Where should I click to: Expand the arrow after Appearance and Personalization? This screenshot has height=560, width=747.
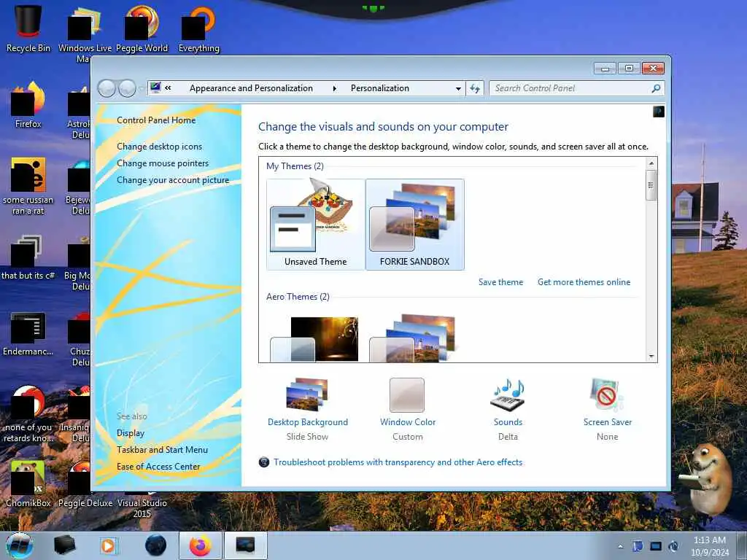(334, 88)
